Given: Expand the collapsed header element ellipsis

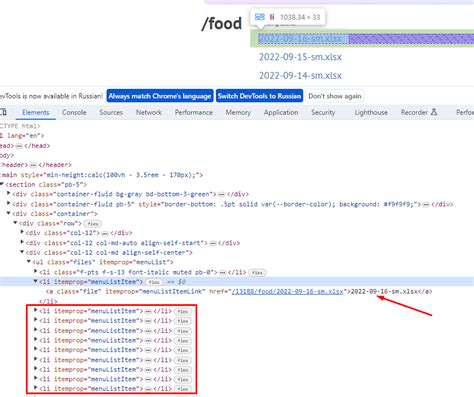Looking at the screenshot, I should pyautogui.click(x=33, y=165).
